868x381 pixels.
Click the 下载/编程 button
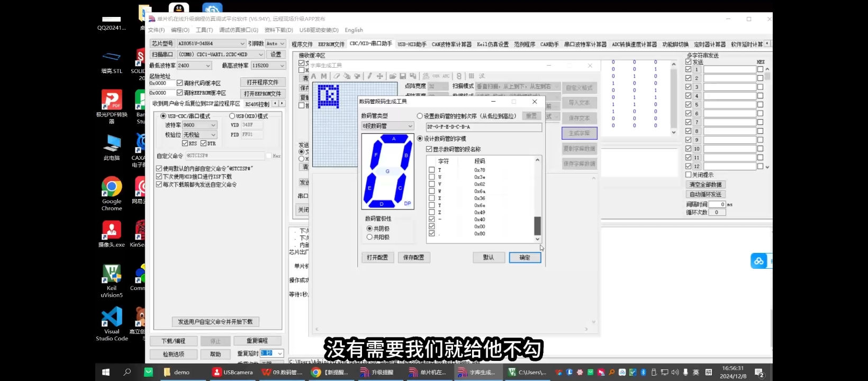174,341
